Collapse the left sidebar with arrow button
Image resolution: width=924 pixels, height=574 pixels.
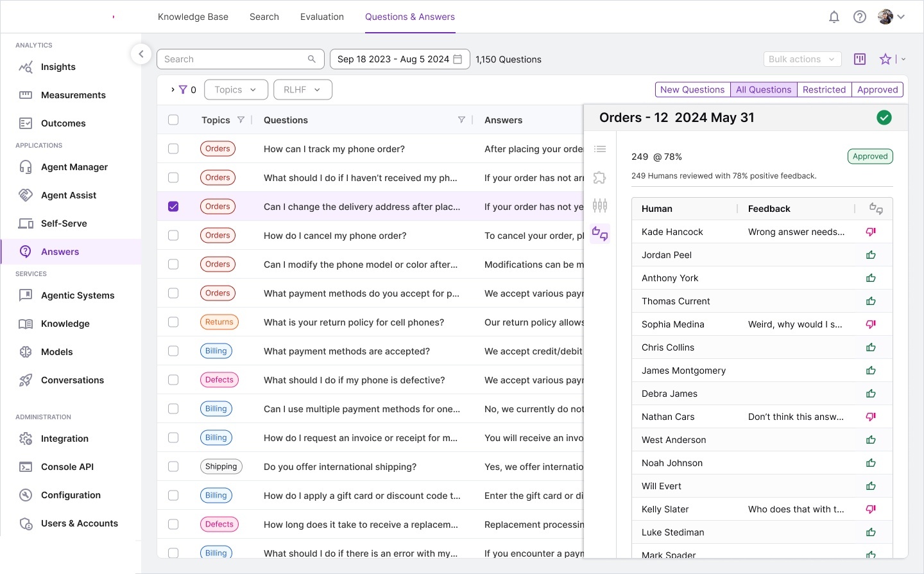[x=141, y=54]
